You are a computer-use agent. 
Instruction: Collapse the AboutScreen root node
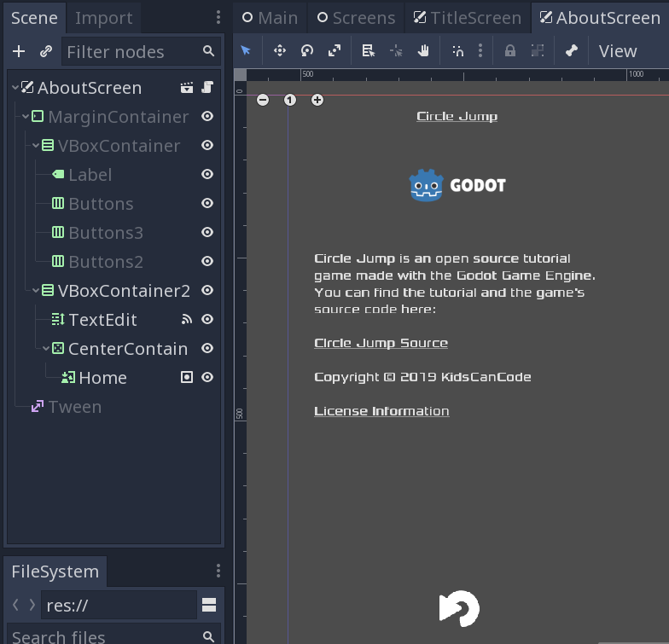click(x=15, y=87)
